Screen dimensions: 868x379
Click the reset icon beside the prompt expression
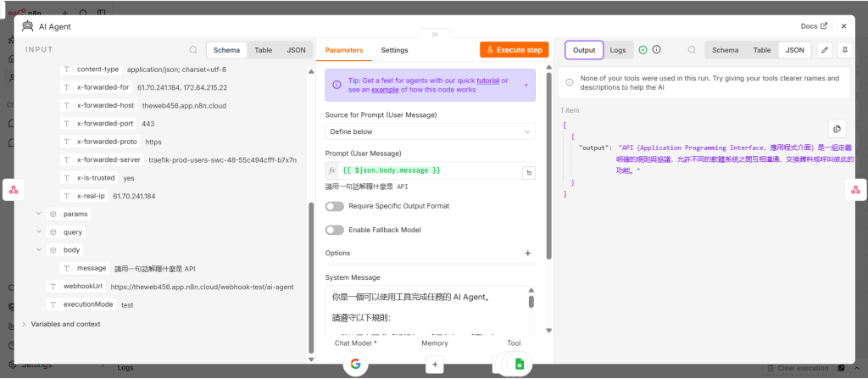[x=529, y=173]
